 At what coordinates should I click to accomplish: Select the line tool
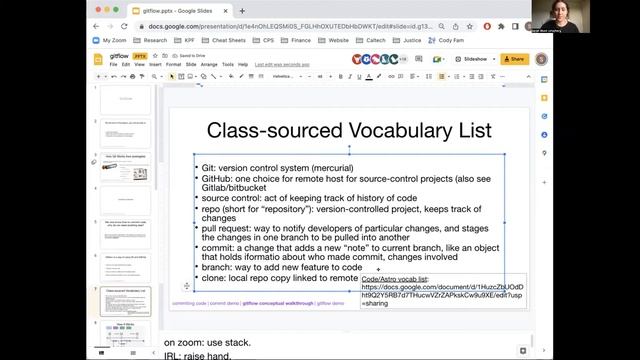tap(213, 76)
